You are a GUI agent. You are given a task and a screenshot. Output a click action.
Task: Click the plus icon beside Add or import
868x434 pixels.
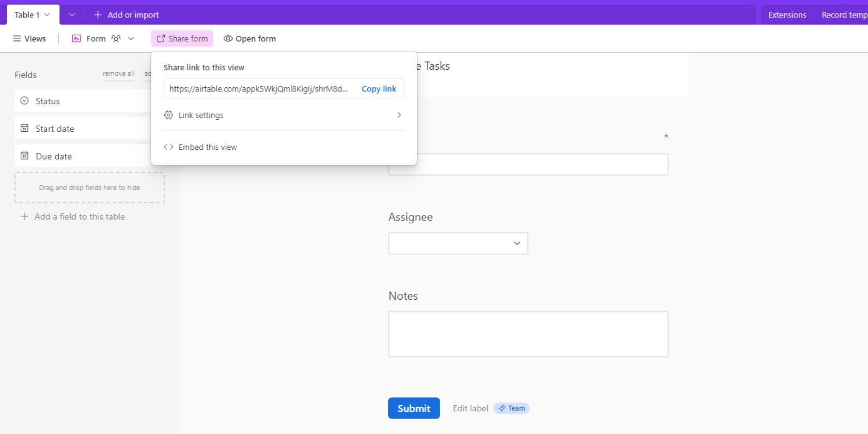tap(98, 15)
